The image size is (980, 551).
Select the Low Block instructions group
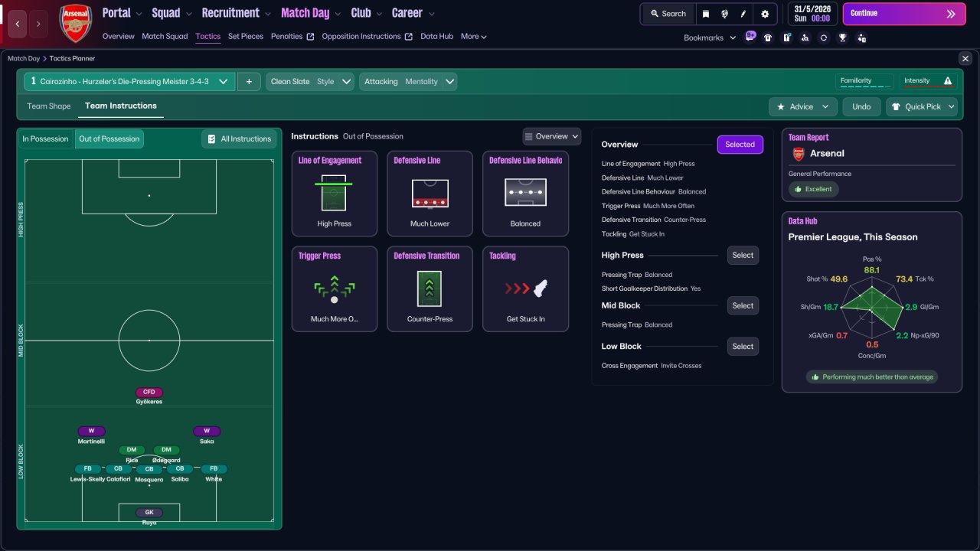tap(743, 347)
